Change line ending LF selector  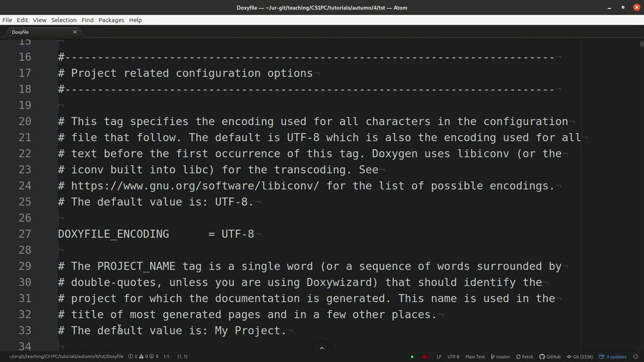click(x=439, y=357)
